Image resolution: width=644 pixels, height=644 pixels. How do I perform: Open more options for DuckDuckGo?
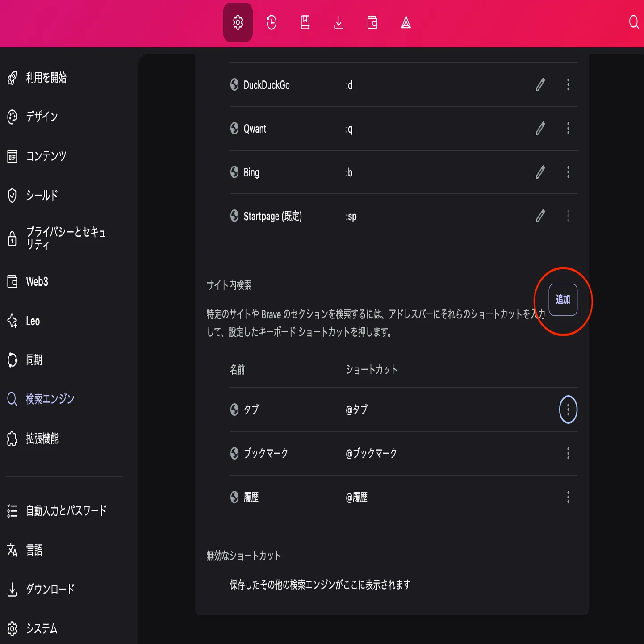[568, 84]
